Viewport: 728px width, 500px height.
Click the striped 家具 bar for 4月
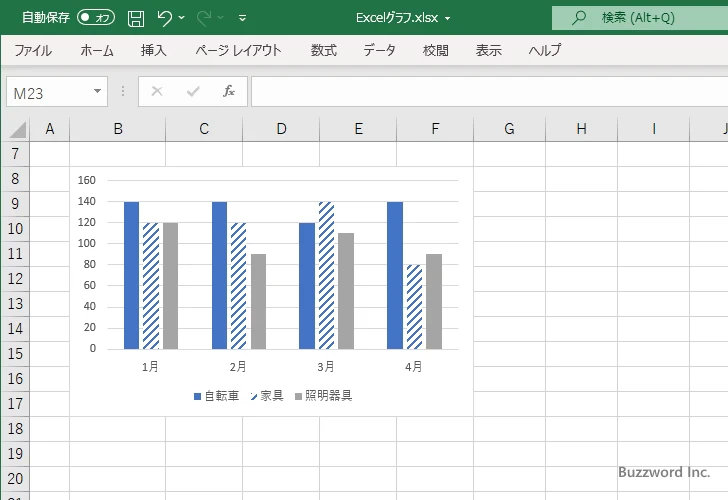click(x=414, y=307)
